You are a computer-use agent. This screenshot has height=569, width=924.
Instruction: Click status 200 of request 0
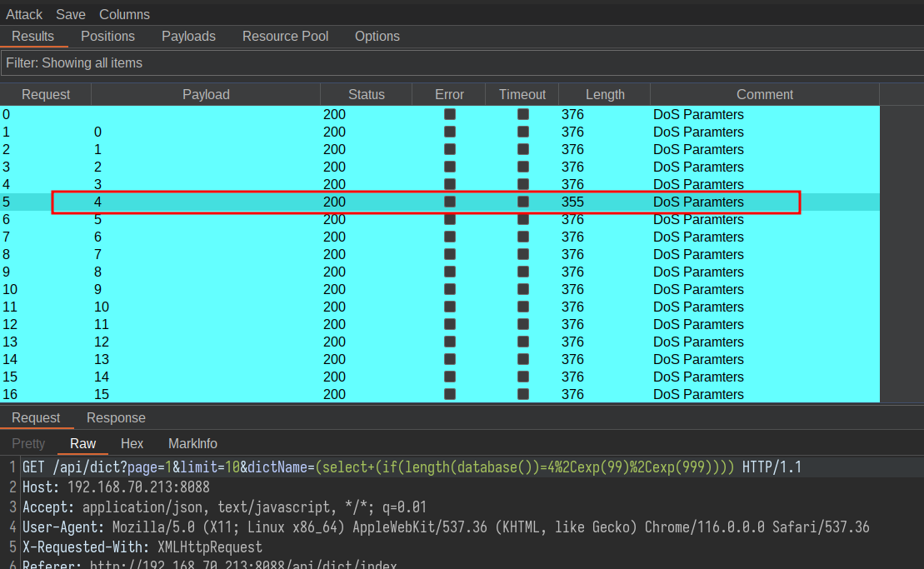pyautogui.click(x=334, y=114)
